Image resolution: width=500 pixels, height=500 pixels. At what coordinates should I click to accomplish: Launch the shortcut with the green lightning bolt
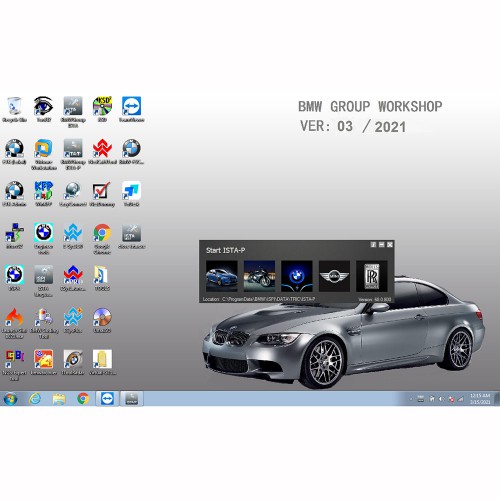[14, 236]
